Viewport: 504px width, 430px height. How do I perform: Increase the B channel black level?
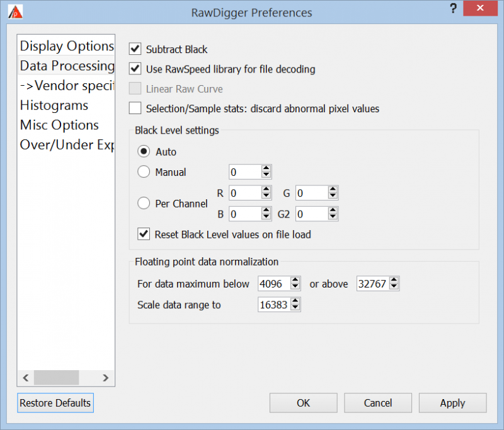266,210
